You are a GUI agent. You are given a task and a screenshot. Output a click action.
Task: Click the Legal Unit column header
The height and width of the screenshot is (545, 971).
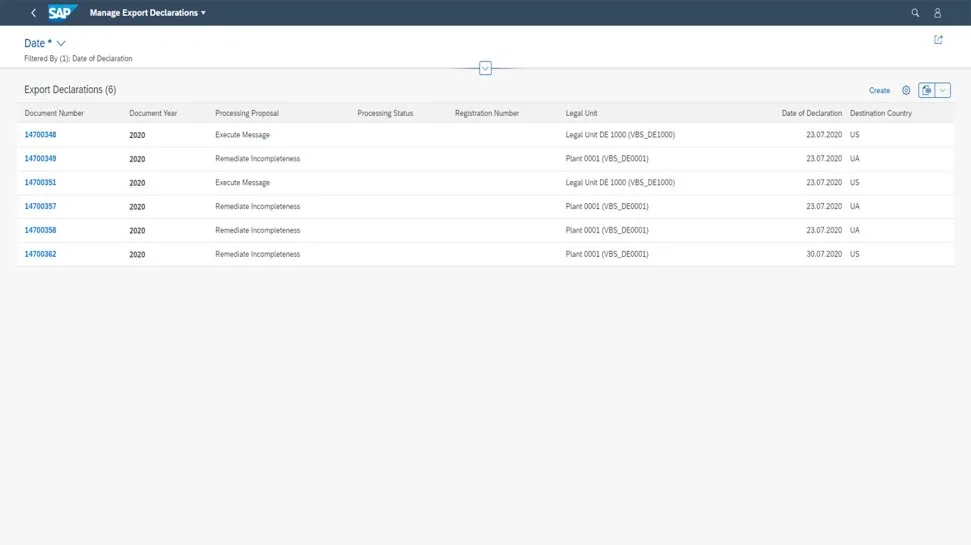[581, 113]
